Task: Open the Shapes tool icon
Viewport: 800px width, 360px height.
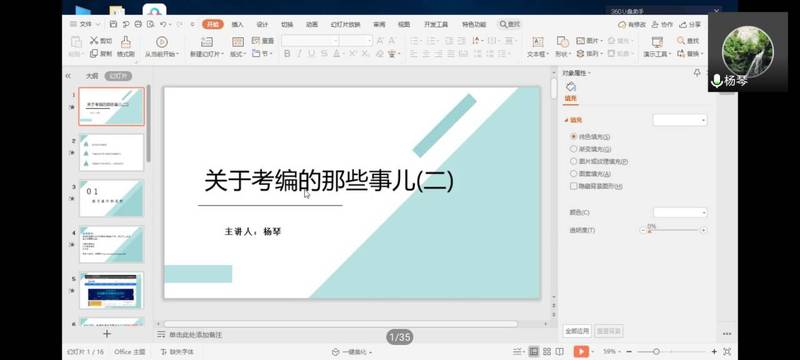Action: (562, 42)
